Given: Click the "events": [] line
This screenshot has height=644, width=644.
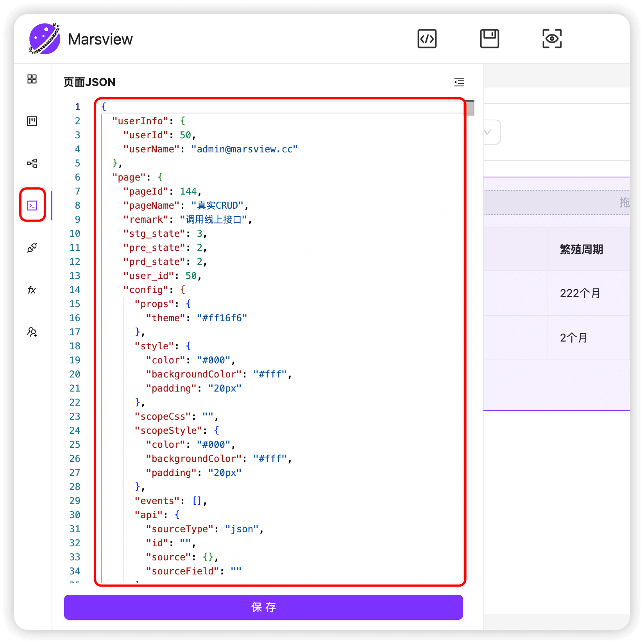Looking at the screenshot, I should pos(171,501).
